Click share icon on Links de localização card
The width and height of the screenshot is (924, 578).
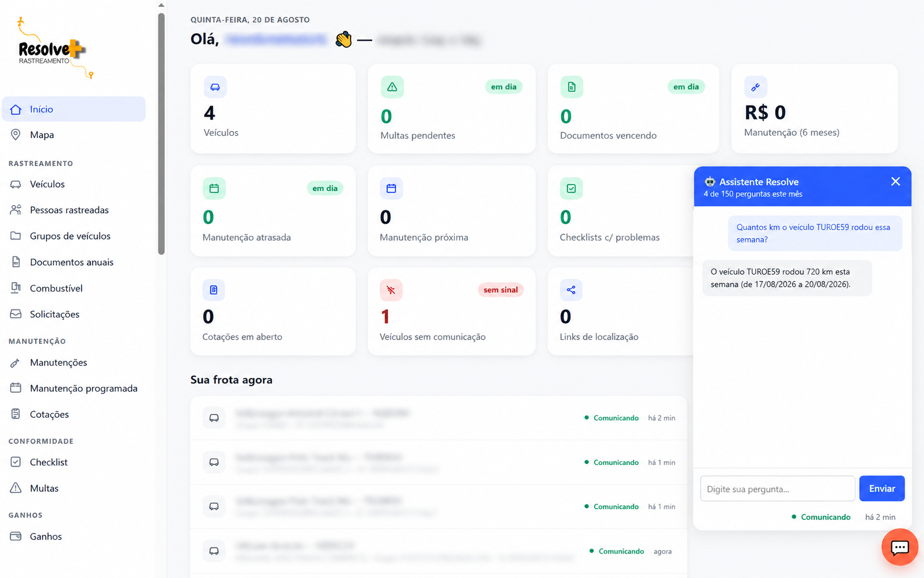pos(571,290)
